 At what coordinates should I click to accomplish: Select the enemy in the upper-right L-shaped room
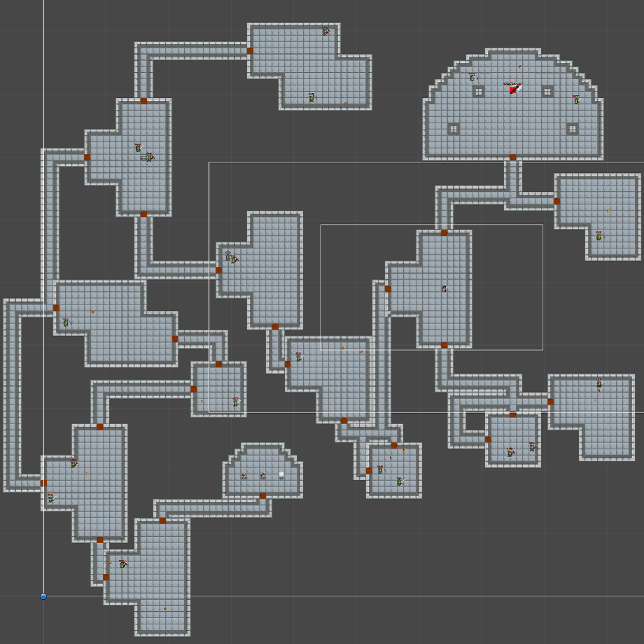(x=598, y=236)
